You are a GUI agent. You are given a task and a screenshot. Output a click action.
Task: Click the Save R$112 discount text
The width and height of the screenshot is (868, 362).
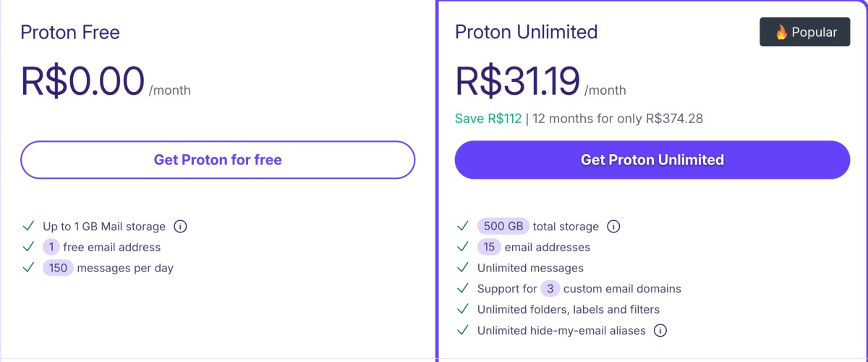click(488, 119)
